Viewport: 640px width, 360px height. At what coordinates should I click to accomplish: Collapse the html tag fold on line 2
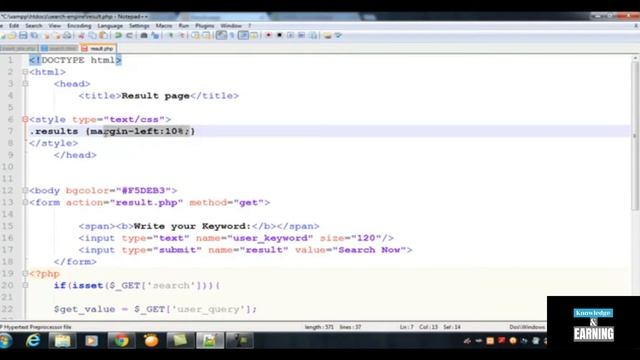25,72
